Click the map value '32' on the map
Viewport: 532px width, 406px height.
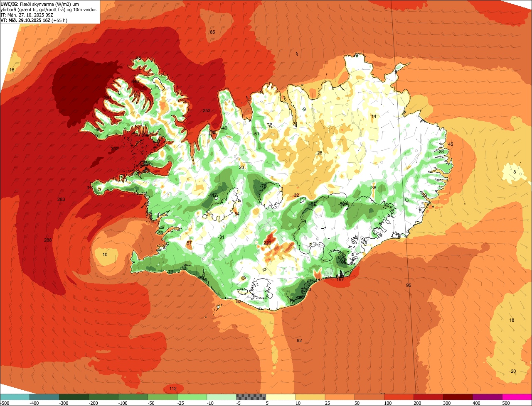tap(296, 195)
